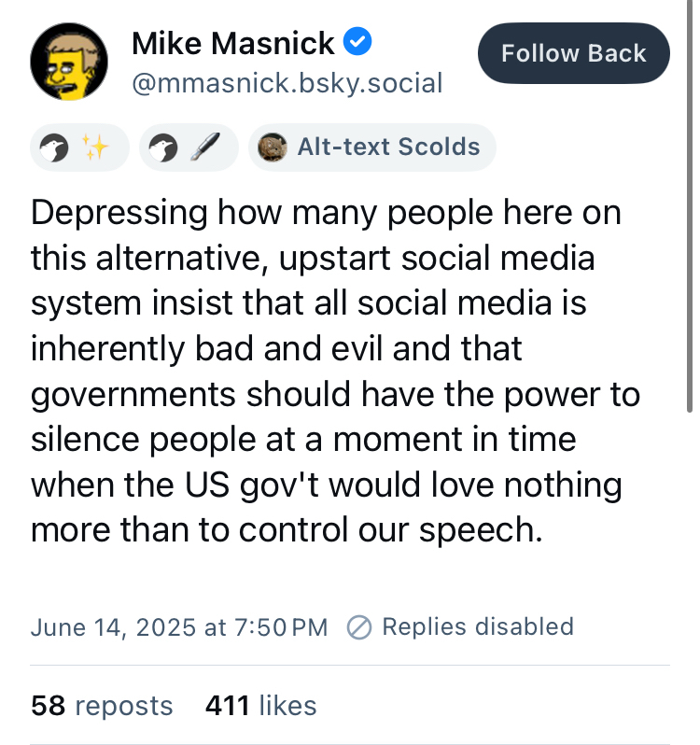The height and width of the screenshot is (745, 700).
Task: Click the bird avatar in the pen label
Action: point(165,148)
